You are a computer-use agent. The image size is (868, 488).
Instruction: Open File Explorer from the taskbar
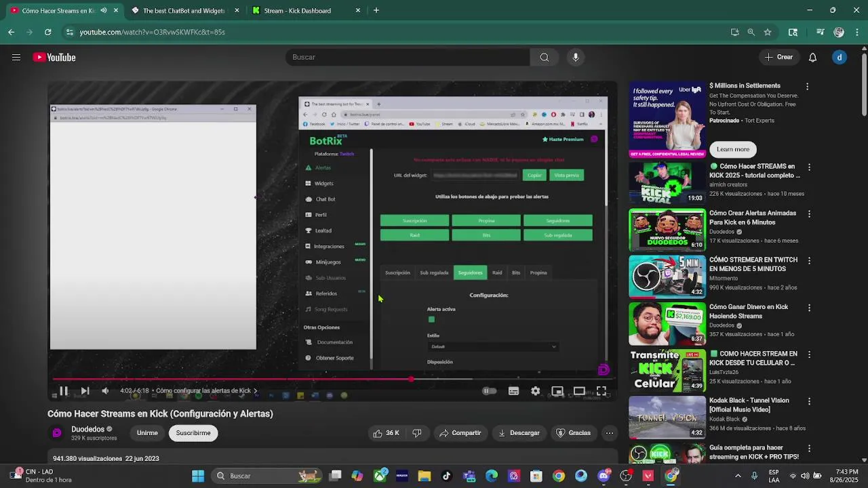(425, 476)
